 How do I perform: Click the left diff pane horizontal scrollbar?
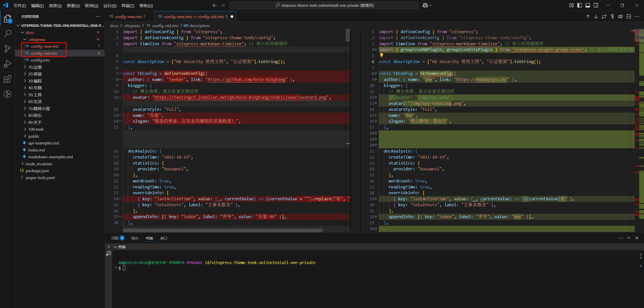point(223,230)
